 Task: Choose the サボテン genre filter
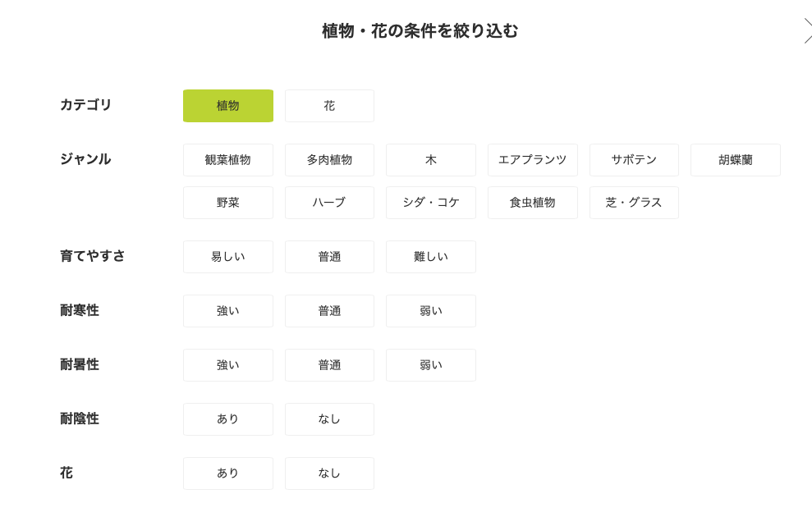tap(634, 160)
